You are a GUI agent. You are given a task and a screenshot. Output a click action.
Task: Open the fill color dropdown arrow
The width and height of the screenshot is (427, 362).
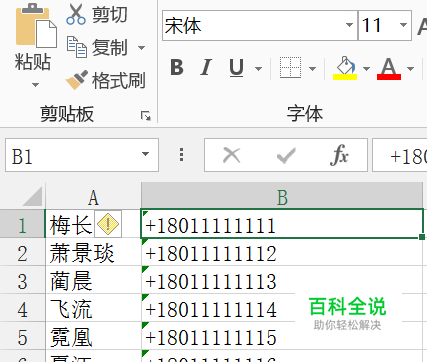coord(366,69)
